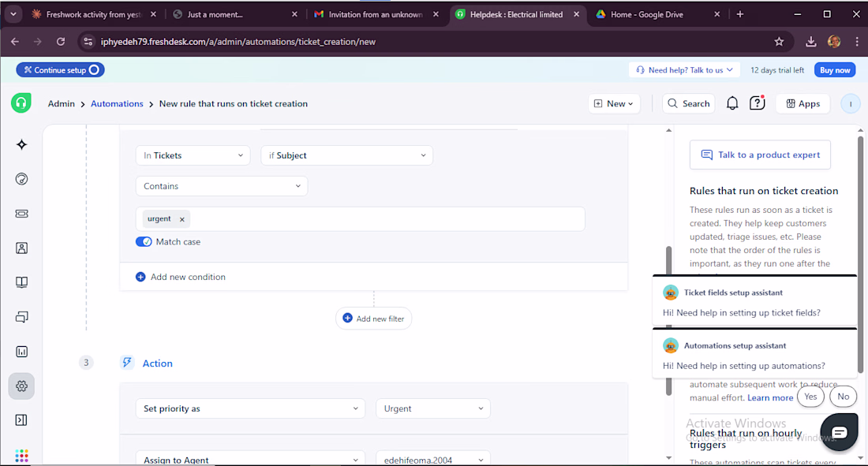
Task: Open a new browser tab
Action: pyautogui.click(x=740, y=14)
